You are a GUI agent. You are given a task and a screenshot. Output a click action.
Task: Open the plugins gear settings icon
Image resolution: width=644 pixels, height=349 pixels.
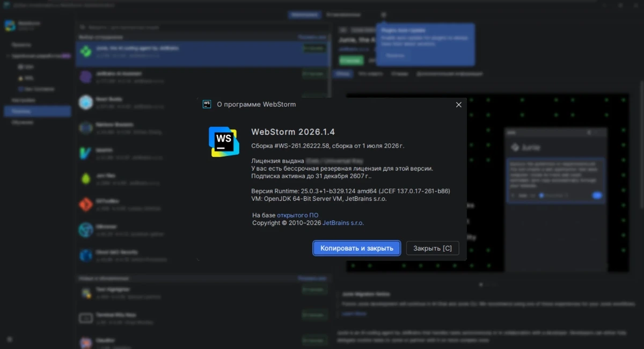[x=383, y=15]
